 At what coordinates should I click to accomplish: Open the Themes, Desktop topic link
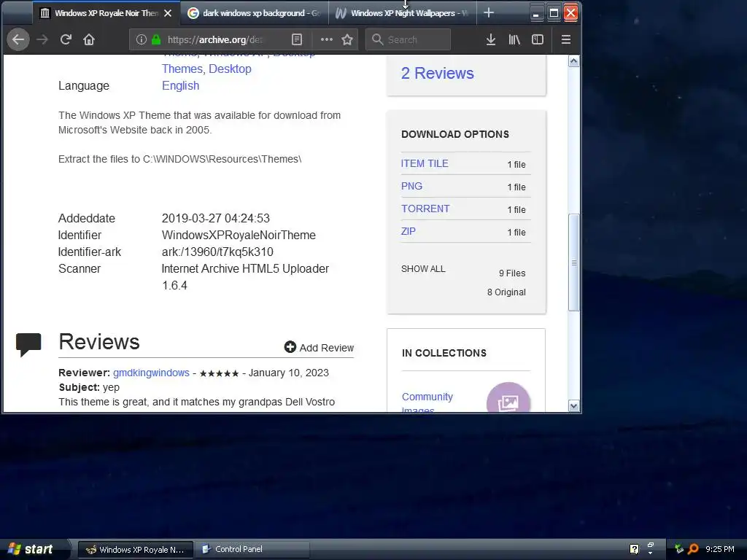point(206,69)
